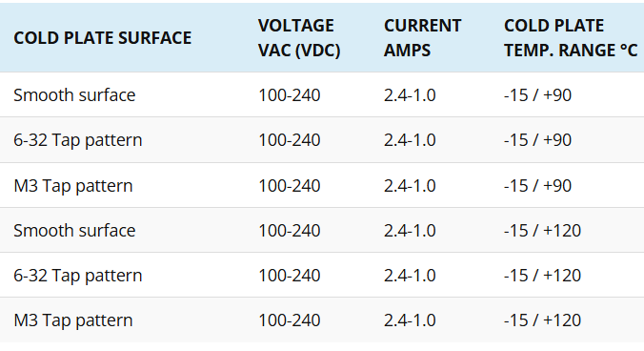This screenshot has width=644, height=351.
Task: Click the CURRENT AMPS column header
Action: [x=423, y=38]
